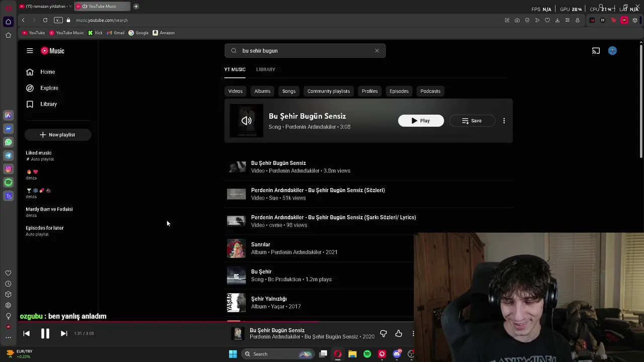Open Telegram in the browser sidebar

pyautogui.click(x=8, y=156)
